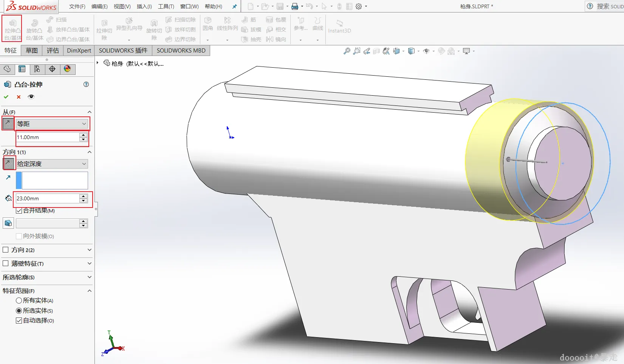Open the DisplayManager color ball tab

pos(67,69)
